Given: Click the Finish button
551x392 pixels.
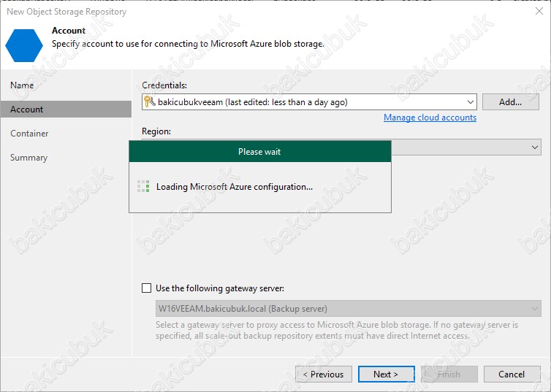Looking at the screenshot, I should tap(449, 374).
